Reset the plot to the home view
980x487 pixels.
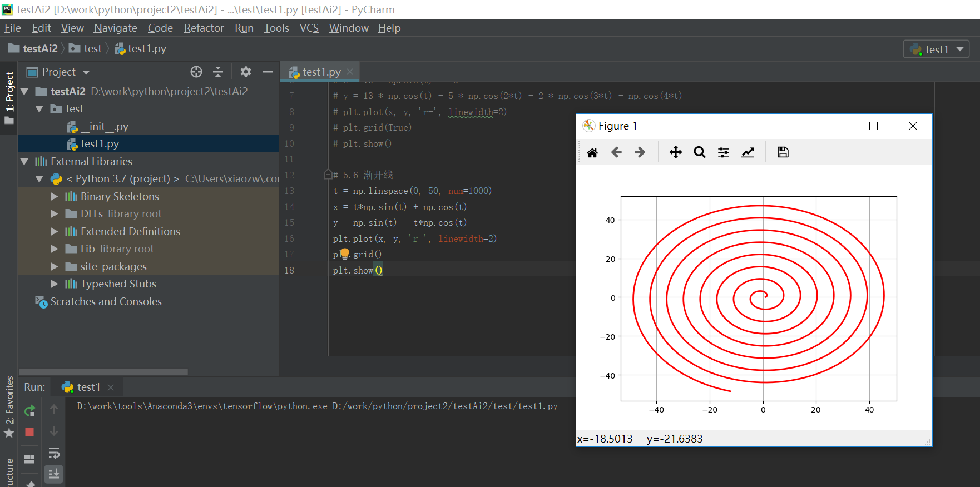[x=592, y=152]
